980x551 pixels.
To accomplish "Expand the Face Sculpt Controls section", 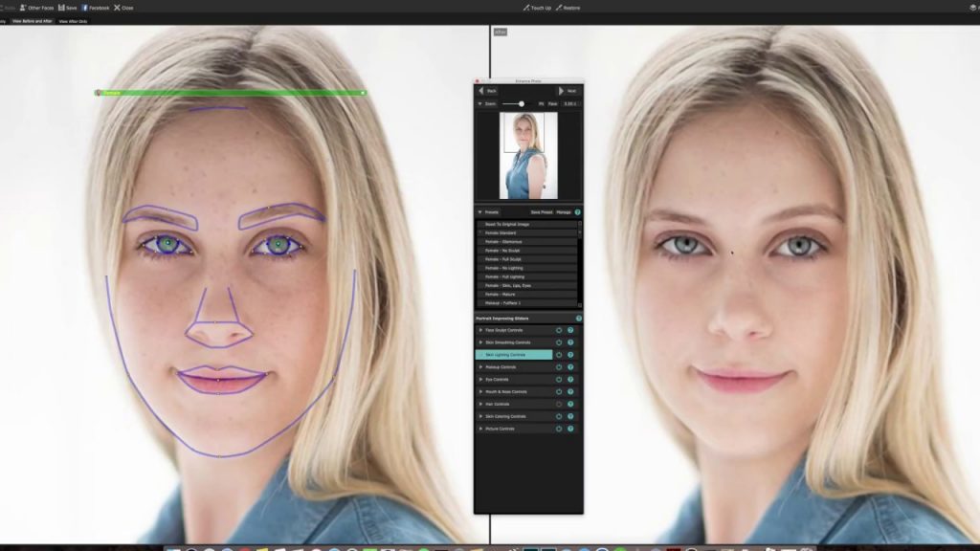I will [479, 330].
